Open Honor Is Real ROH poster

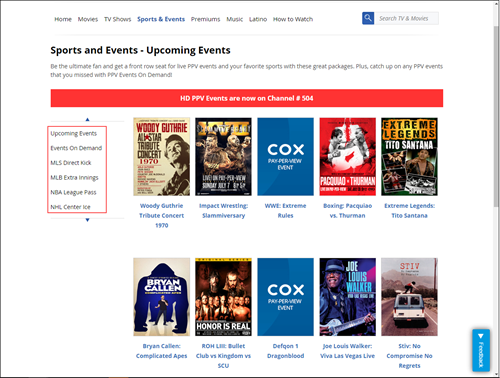(x=223, y=297)
